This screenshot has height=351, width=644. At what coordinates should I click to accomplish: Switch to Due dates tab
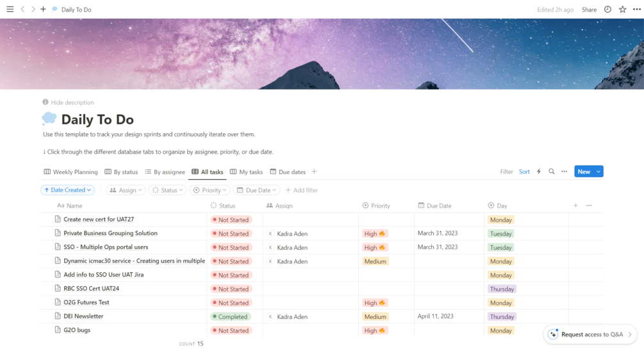pyautogui.click(x=288, y=172)
